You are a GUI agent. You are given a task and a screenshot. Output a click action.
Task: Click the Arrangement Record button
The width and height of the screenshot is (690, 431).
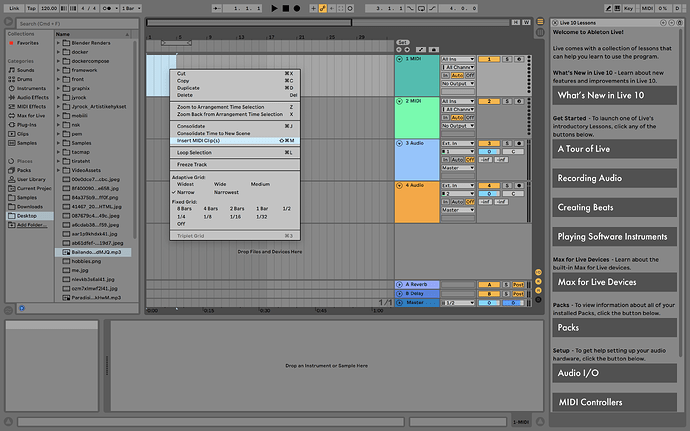coord(297,8)
